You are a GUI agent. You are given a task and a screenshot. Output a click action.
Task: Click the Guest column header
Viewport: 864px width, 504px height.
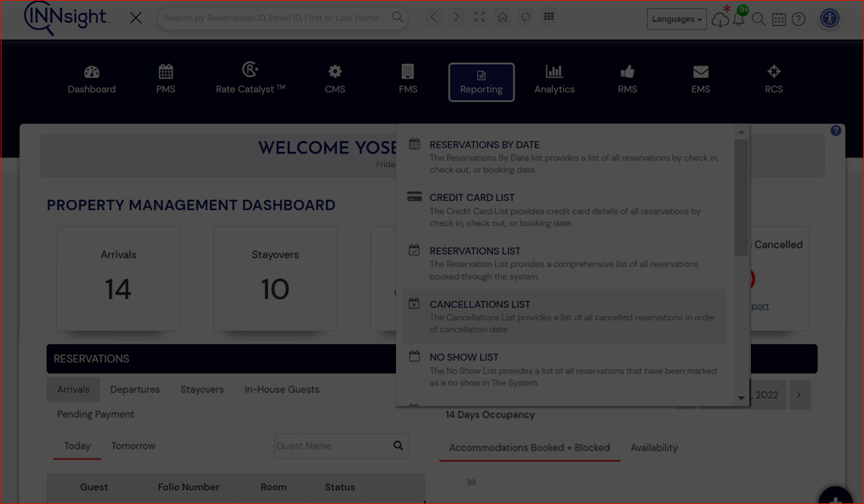point(94,487)
